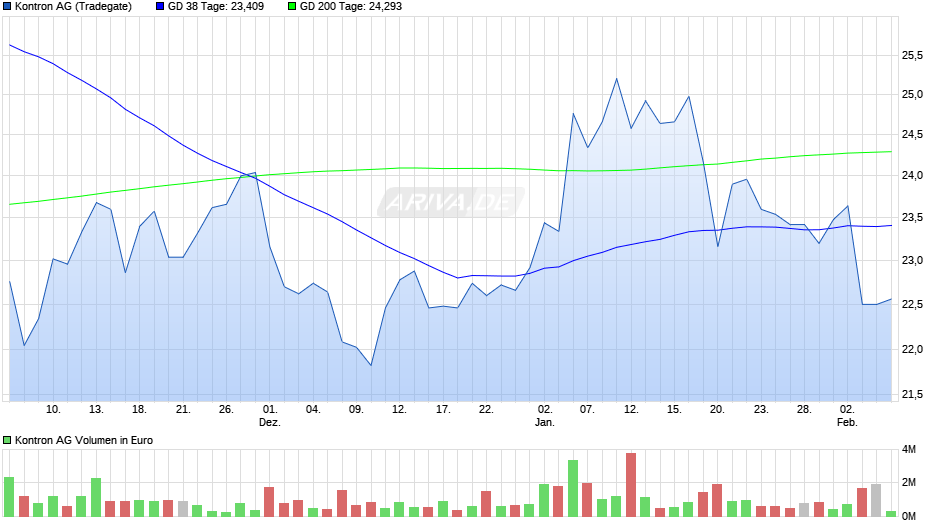Image resolution: width=940 pixels, height=526 pixels.
Task: Click the '21.' date axis label
Action: (183, 410)
